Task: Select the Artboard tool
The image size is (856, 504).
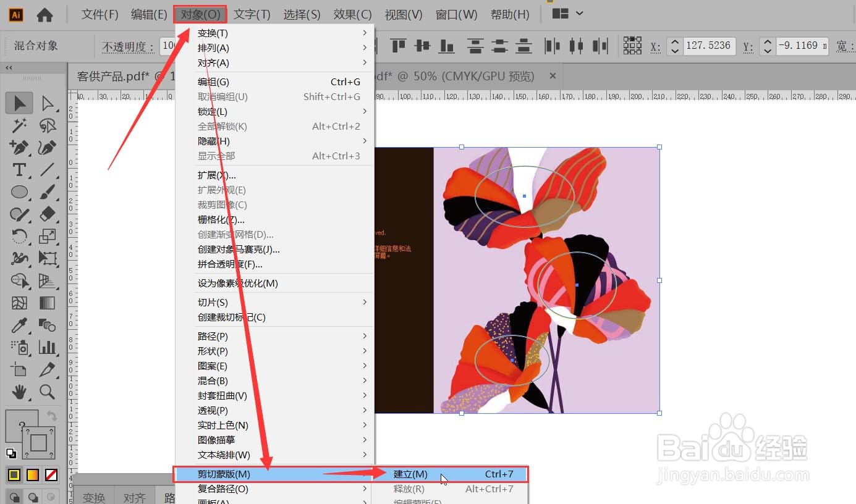Action: (19, 369)
